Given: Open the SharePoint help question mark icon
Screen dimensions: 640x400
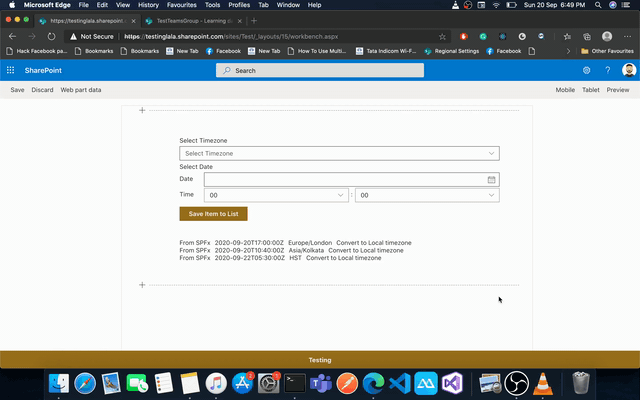Looking at the screenshot, I should pos(608,70).
